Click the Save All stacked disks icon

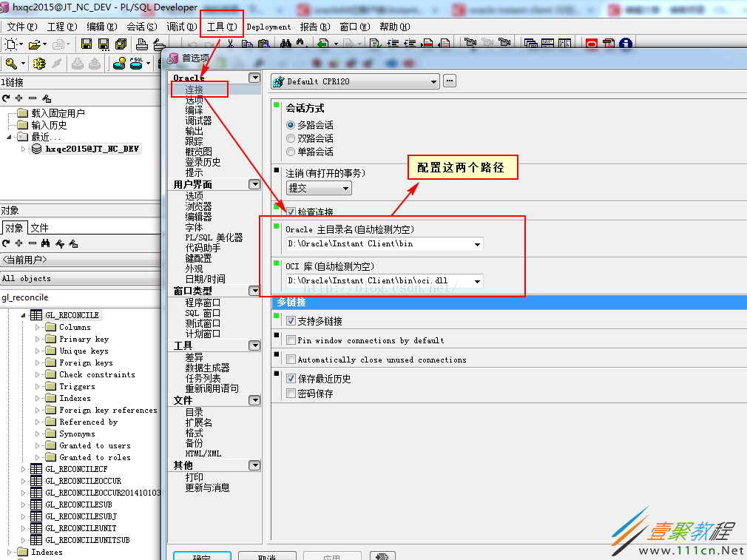pos(121,44)
